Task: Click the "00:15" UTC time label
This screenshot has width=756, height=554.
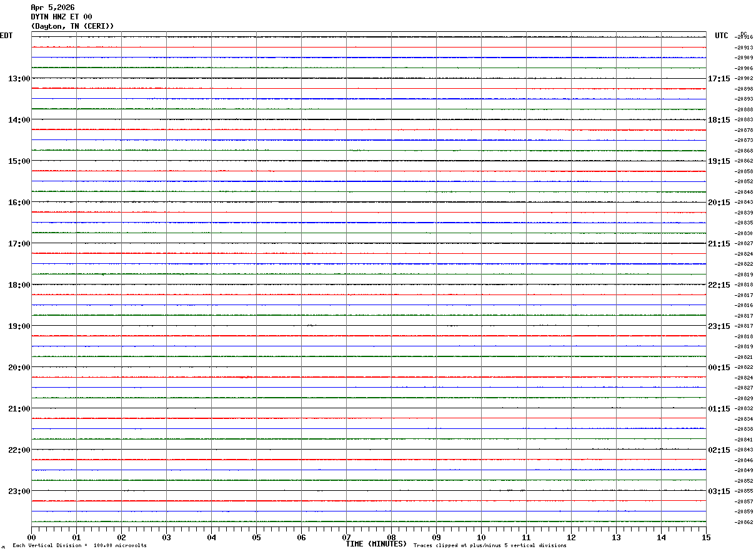Action: pos(719,368)
